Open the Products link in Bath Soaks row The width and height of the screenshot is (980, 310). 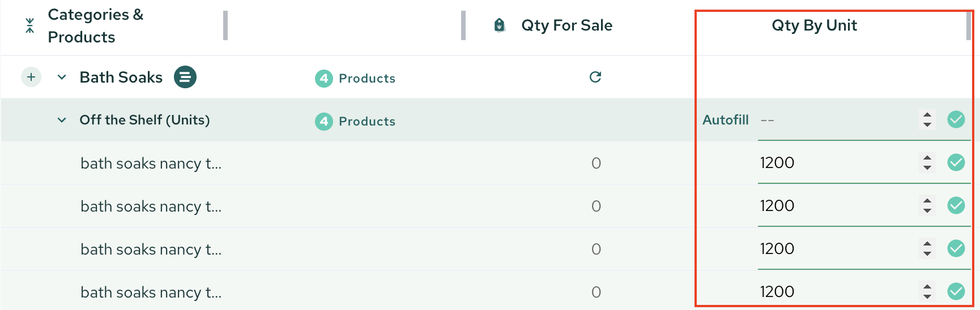click(x=367, y=79)
